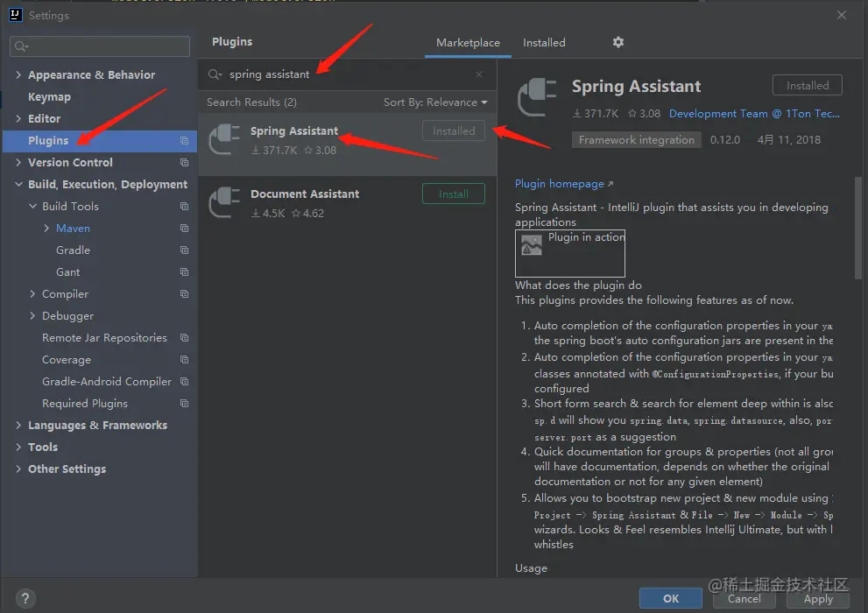The width and height of the screenshot is (868, 613).
Task: Click the project-level icon beside Version Control
Action: coord(184,162)
